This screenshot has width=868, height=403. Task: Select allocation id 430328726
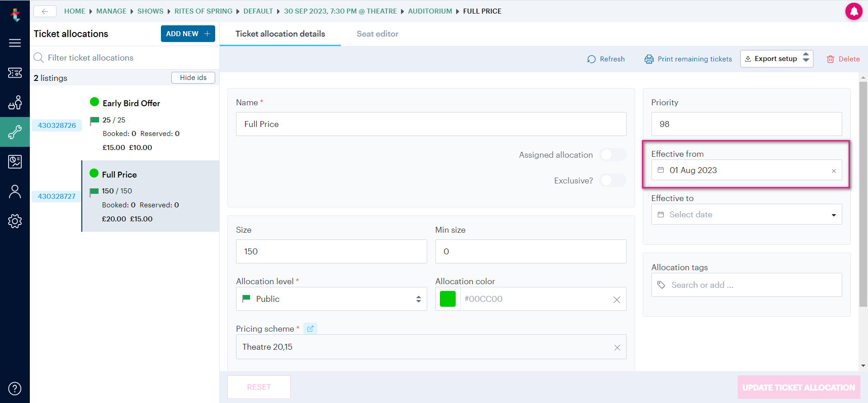(x=57, y=125)
